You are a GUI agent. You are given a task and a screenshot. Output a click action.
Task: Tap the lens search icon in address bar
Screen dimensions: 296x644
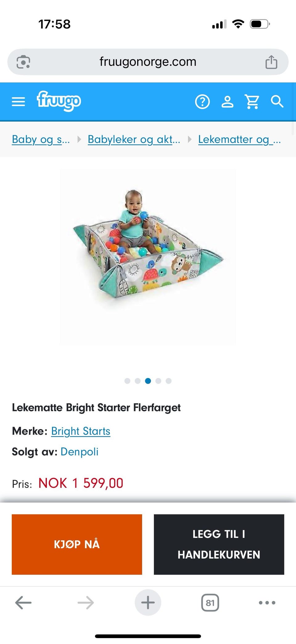(23, 62)
